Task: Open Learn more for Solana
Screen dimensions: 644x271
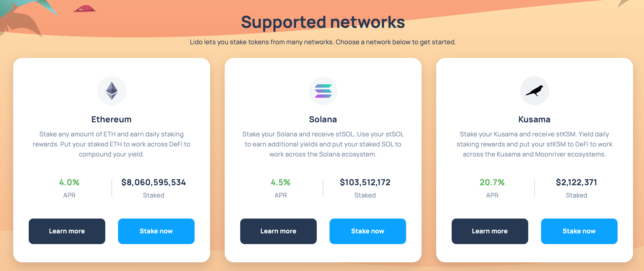Action: (278, 231)
